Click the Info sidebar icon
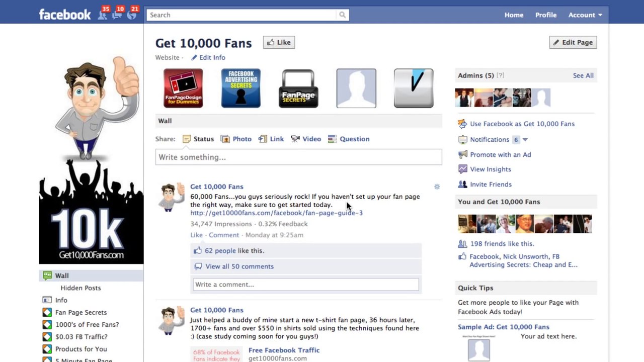 coord(47,300)
